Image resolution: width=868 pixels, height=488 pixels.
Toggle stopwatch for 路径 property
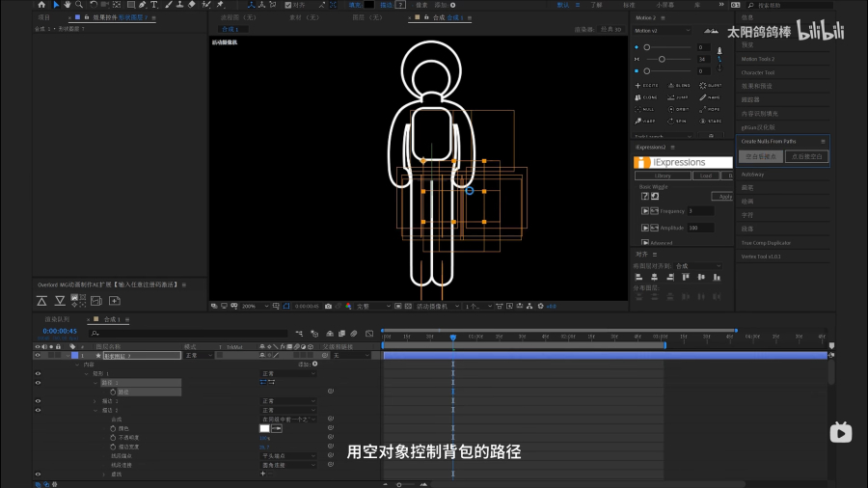pyautogui.click(x=113, y=392)
